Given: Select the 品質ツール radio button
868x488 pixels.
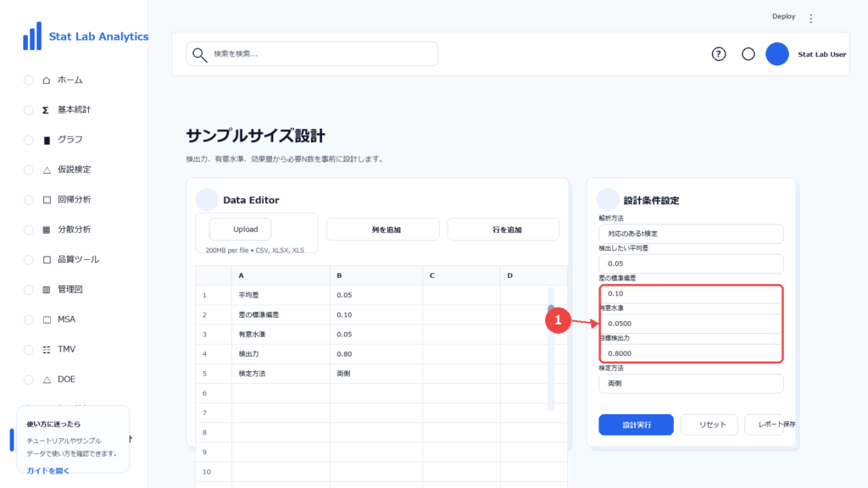Looking at the screenshot, I should click(28, 259).
